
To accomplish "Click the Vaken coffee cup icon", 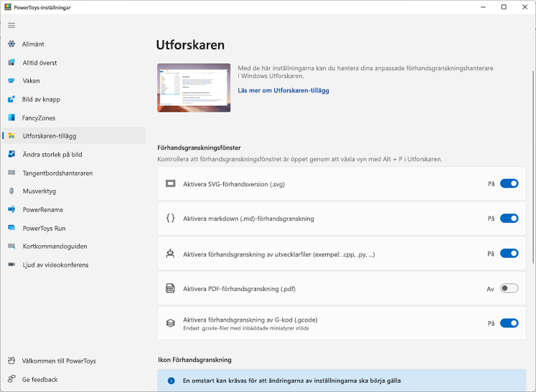I will pyautogui.click(x=11, y=80).
